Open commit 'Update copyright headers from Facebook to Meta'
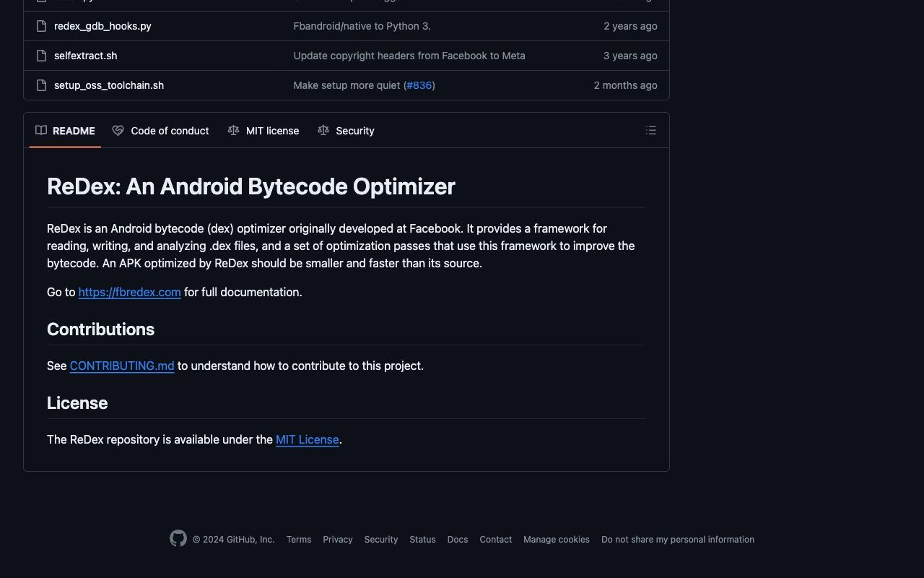The height and width of the screenshot is (578, 924). (409, 56)
